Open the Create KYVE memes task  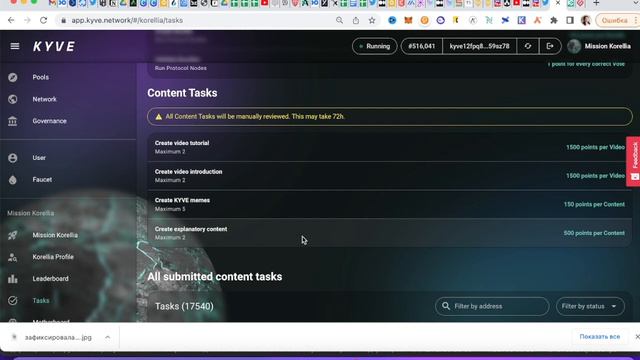(x=389, y=204)
